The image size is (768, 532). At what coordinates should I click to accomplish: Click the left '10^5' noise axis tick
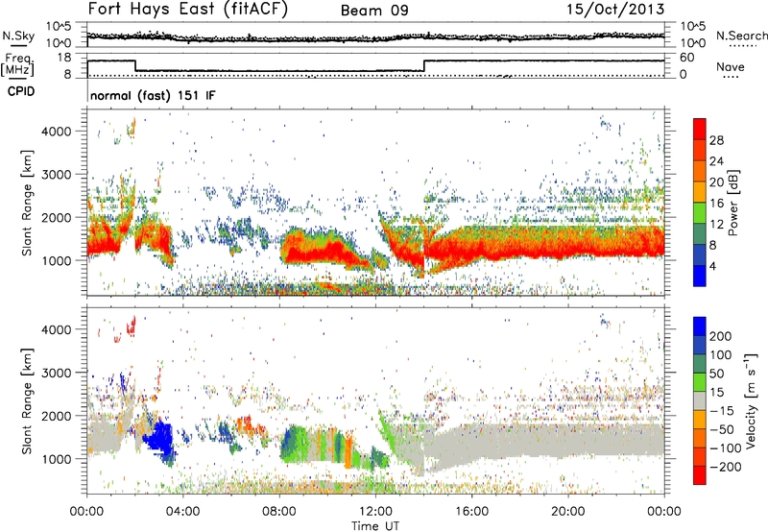[59, 27]
